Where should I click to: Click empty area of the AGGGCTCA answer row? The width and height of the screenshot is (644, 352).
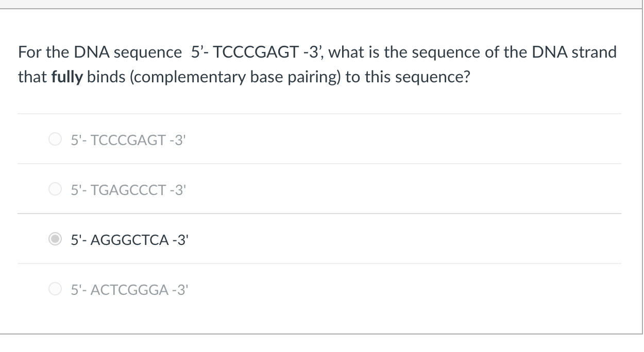tap(402, 239)
